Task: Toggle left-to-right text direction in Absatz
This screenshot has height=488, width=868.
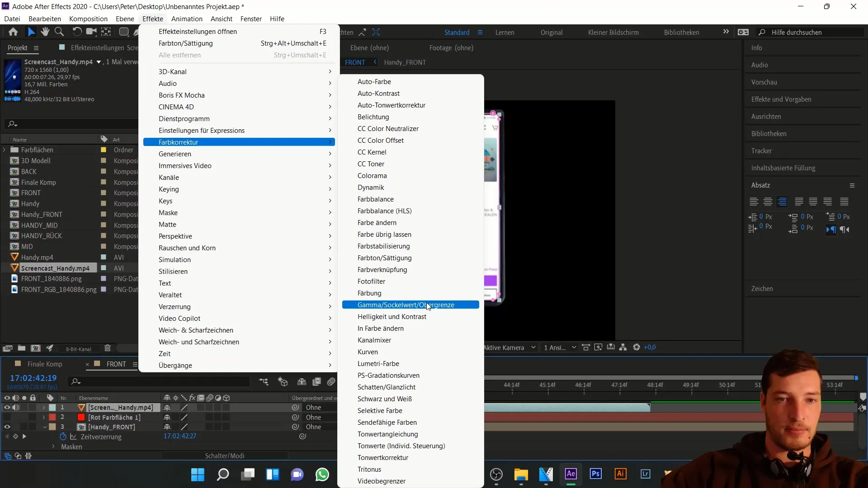Action: [x=831, y=230]
